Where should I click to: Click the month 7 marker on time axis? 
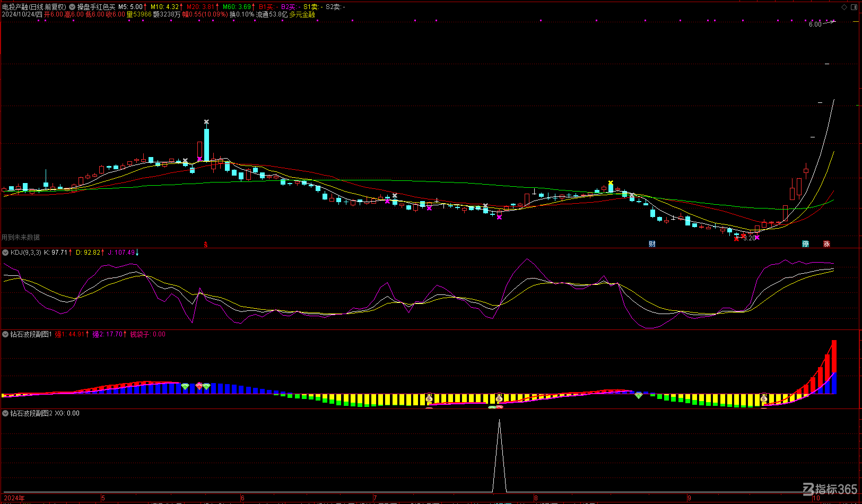tap(375, 498)
